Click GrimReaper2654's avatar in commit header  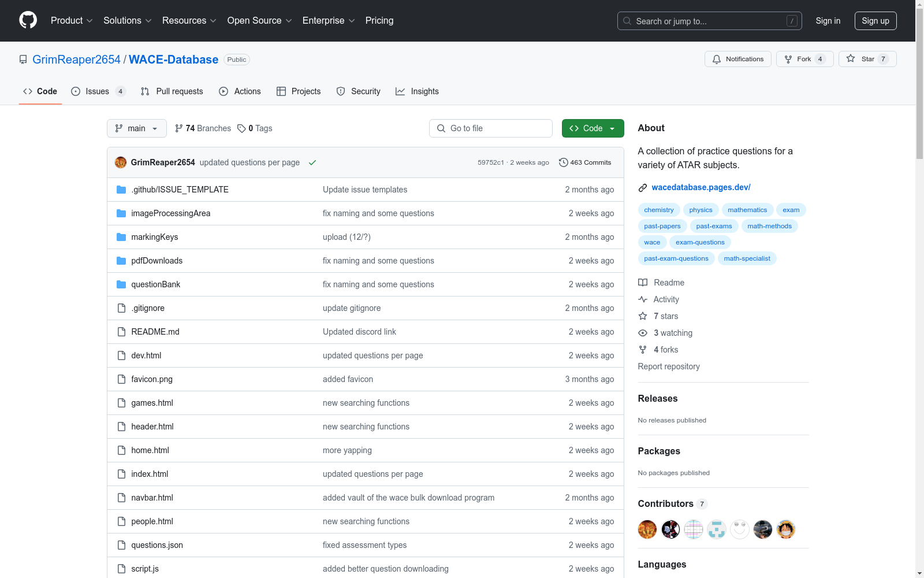pos(121,162)
